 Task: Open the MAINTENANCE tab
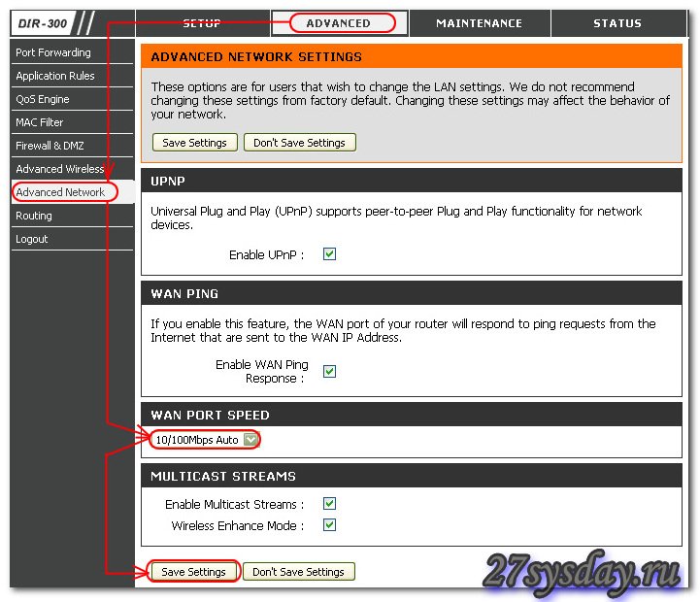pos(480,23)
